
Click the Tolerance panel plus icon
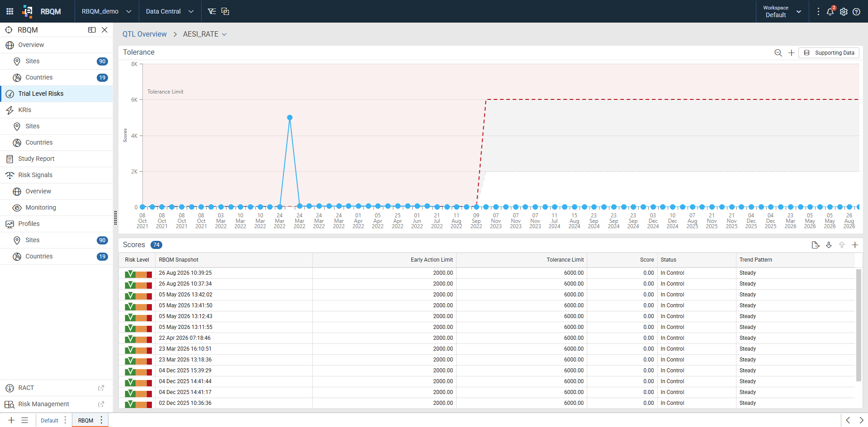(791, 53)
